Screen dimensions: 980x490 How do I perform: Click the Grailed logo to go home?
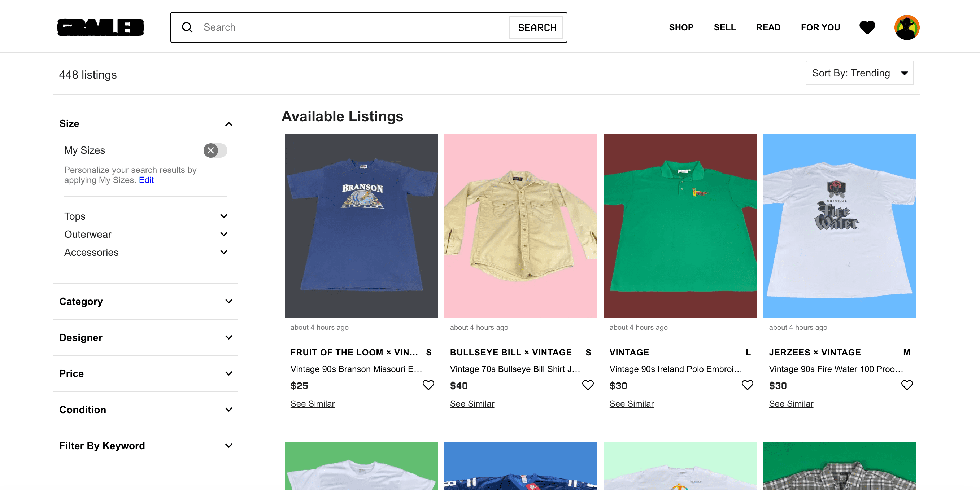pos(100,27)
